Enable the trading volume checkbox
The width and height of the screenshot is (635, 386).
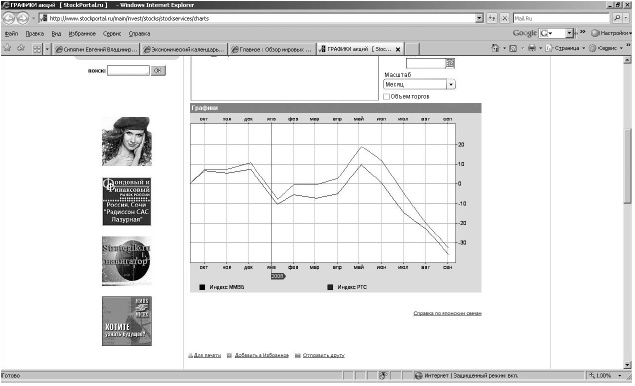[386, 97]
